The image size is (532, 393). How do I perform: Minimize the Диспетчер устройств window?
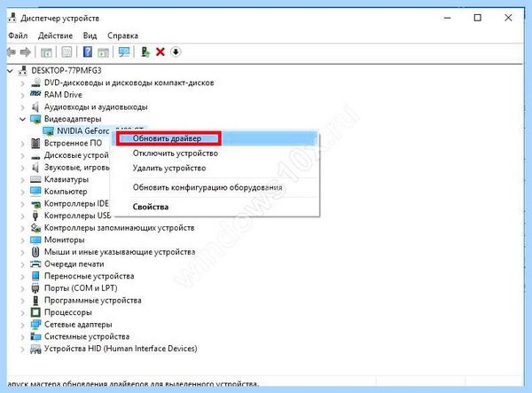[448, 18]
